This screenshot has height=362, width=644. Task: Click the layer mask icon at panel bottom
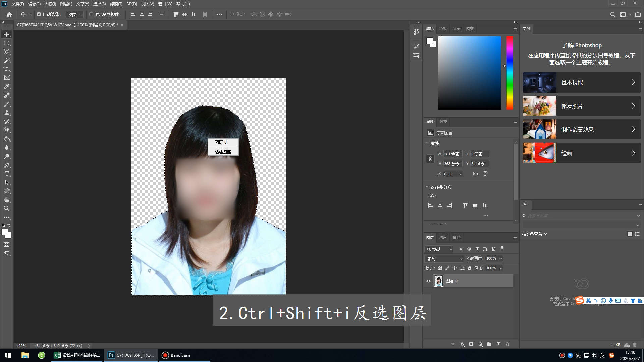471,344
